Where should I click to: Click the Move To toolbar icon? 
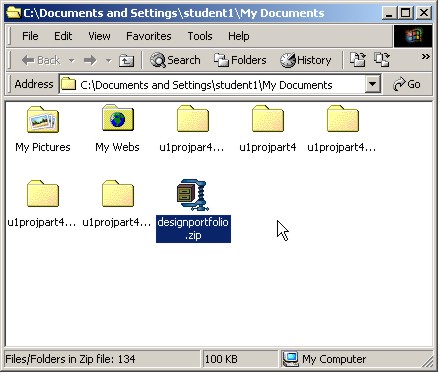pyautogui.click(x=358, y=60)
